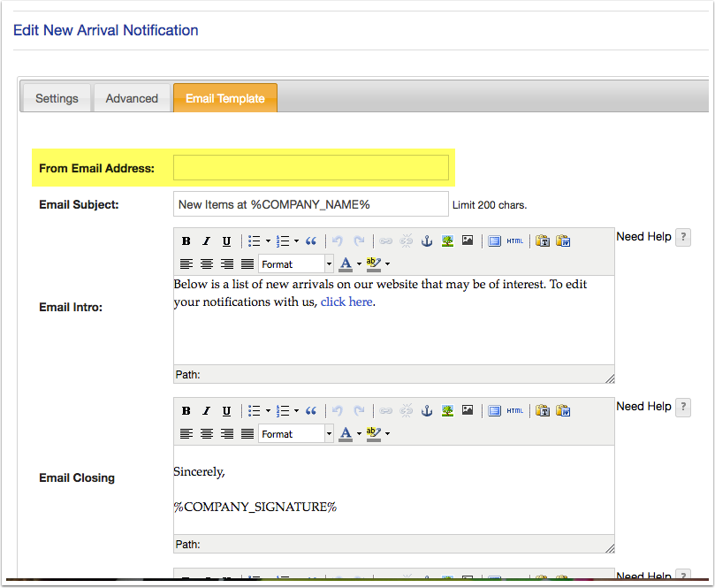The width and height of the screenshot is (715, 588).
Task: Grab the Email Intro editor resize handle
Action: point(610,378)
